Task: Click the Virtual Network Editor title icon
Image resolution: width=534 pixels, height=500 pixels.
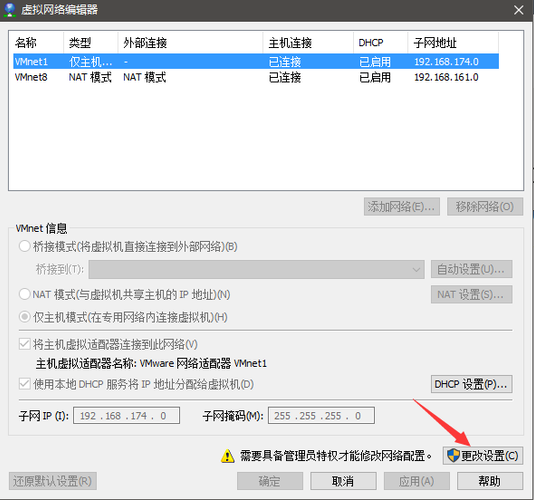Action: coord(10,10)
